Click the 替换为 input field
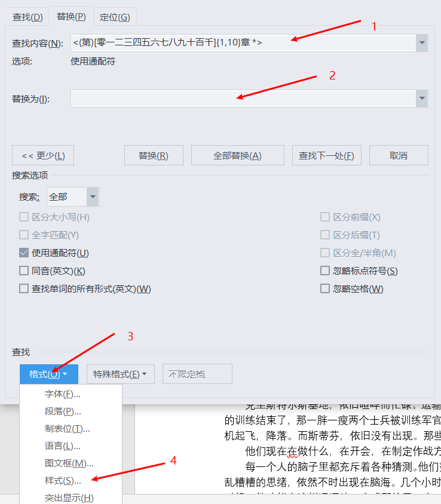441x504 pixels. (243, 99)
